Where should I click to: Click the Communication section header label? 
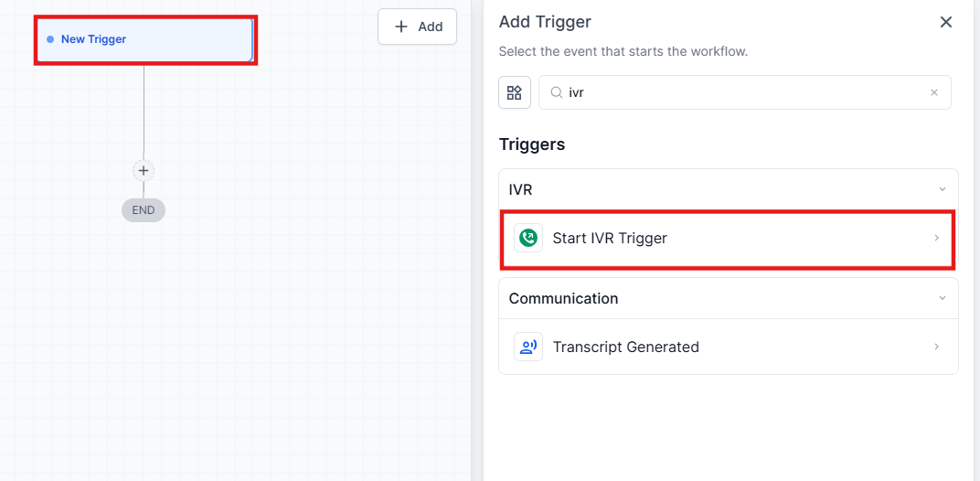pos(563,298)
